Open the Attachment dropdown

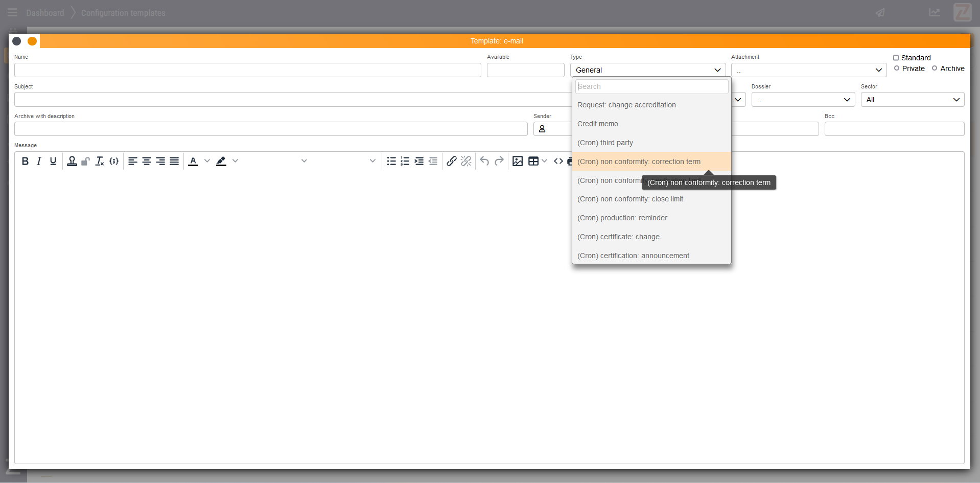coord(808,70)
